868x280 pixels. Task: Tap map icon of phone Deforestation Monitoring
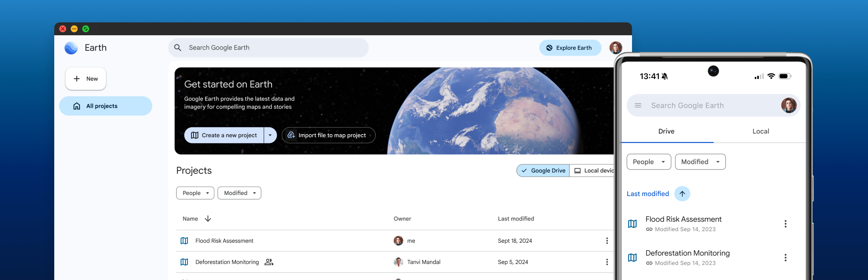coord(632,258)
